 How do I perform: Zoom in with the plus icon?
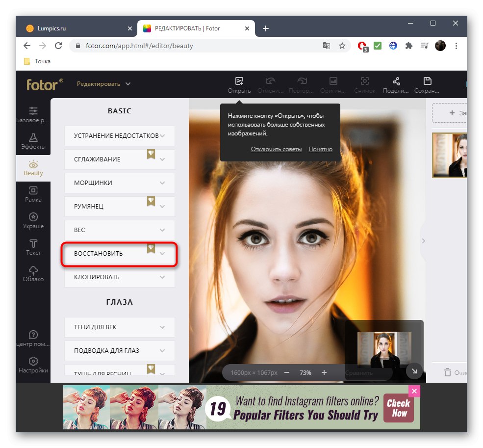(324, 372)
